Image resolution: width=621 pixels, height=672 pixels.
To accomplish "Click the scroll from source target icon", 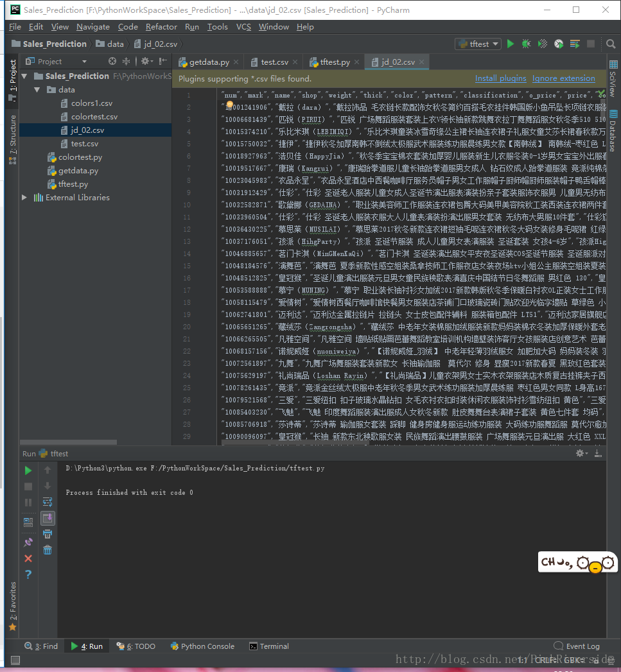I will pyautogui.click(x=112, y=61).
